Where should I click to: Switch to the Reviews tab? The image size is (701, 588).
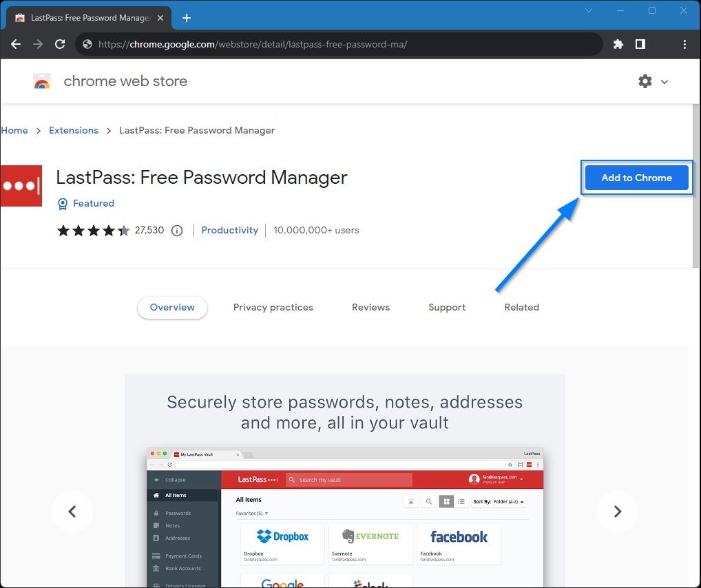370,307
